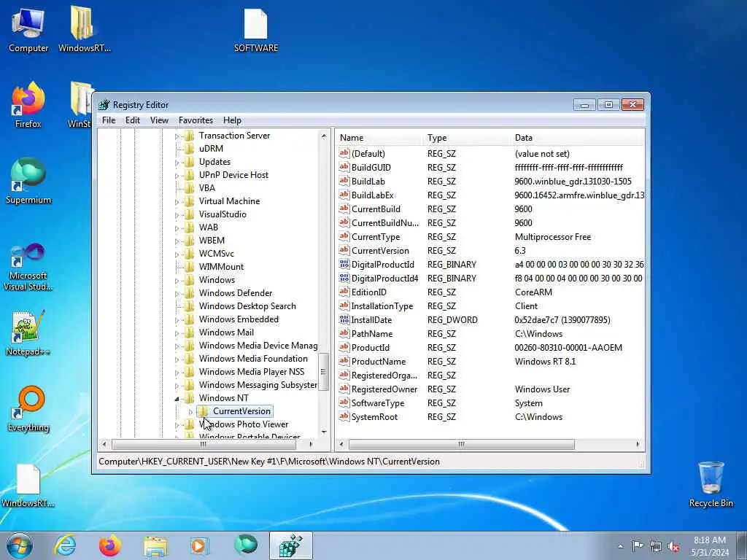Click the Windows Start orb

pyautogui.click(x=20, y=545)
